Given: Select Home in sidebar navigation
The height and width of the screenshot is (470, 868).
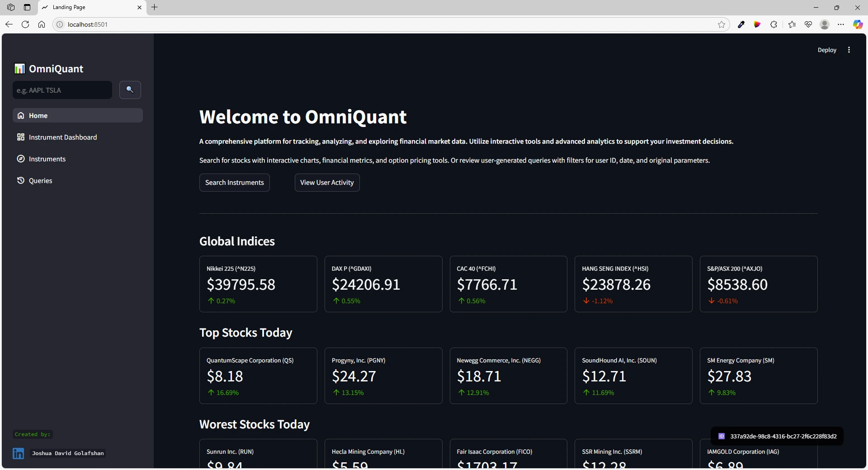Looking at the screenshot, I should 78,116.
